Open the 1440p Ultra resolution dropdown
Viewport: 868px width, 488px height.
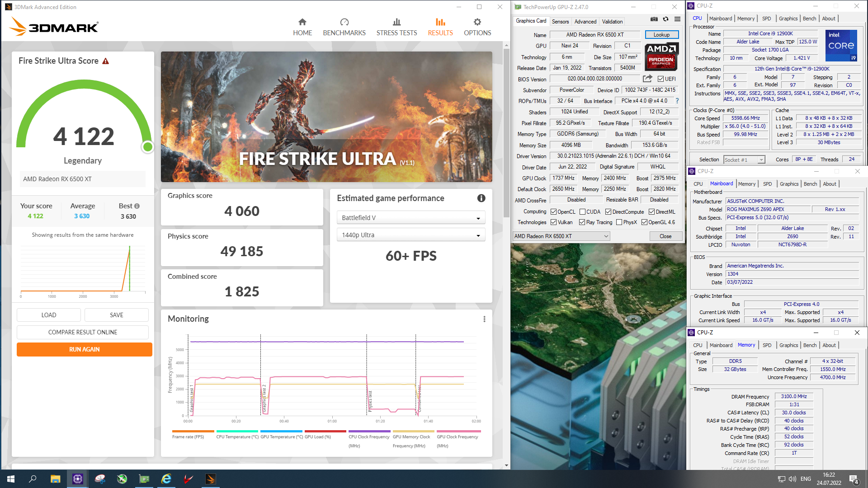[410, 235]
